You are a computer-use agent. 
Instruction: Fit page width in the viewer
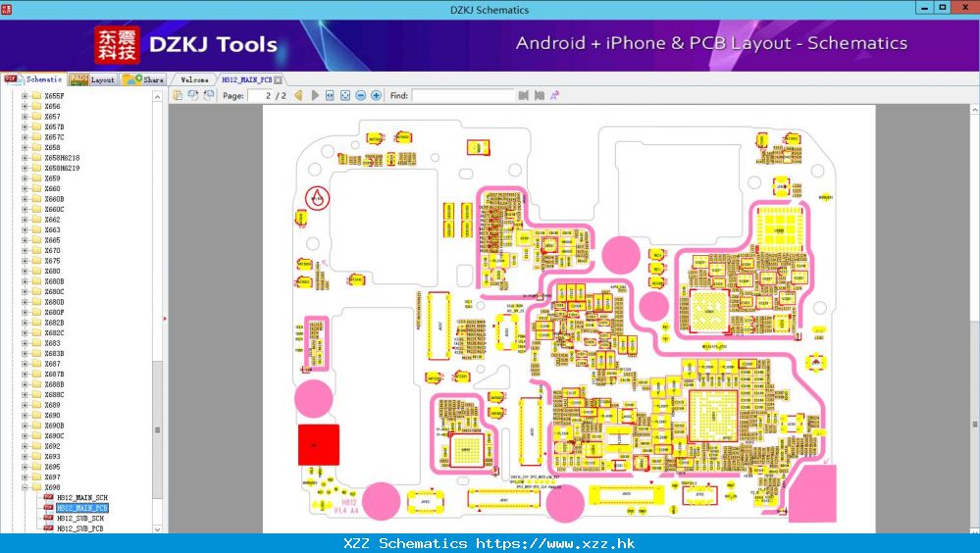tap(330, 95)
